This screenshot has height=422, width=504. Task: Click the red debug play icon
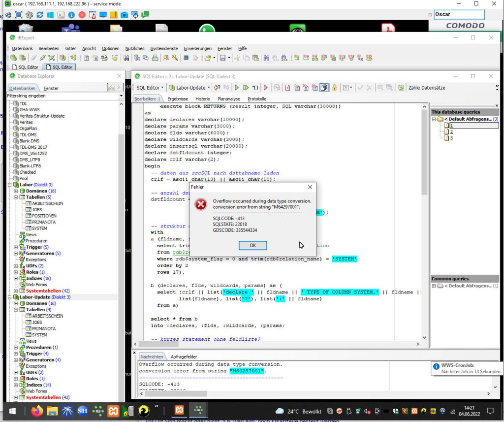(x=265, y=88)
